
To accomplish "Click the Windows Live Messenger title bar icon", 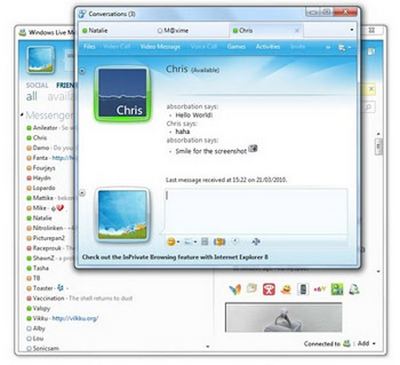I will [x=22, y=32].
